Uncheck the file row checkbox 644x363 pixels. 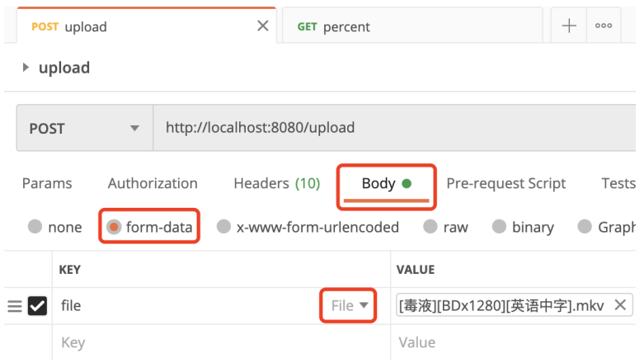coord(38,306)
